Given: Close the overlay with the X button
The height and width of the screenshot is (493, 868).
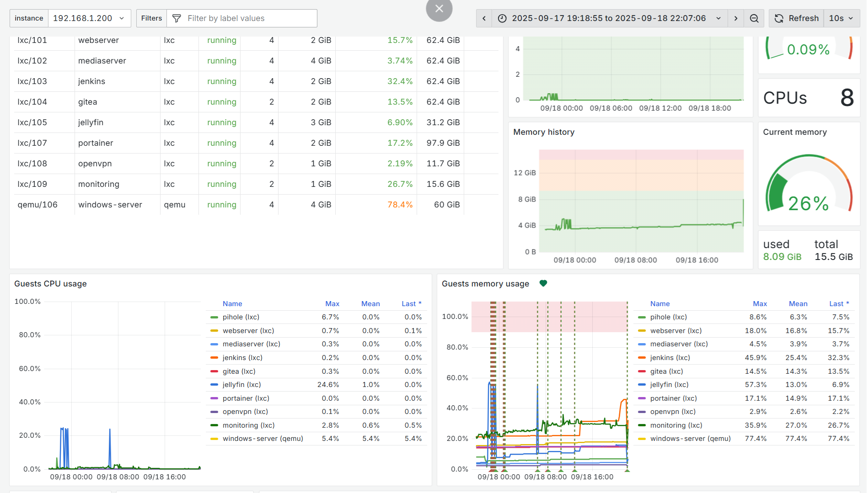Looking at the screenshot, I should pos(439,9).
